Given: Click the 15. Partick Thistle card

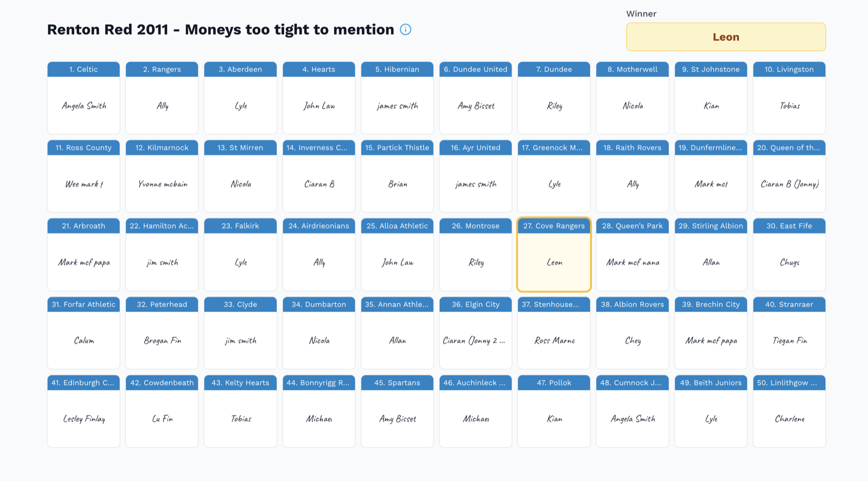Looking at the screenshot, I should tap(397, 176).
